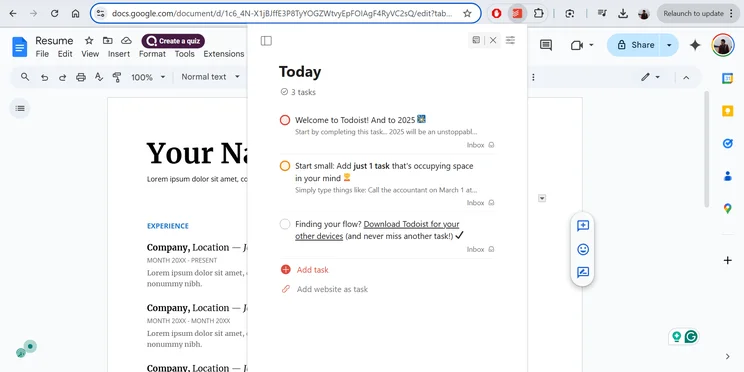The image size is (744, 372).
Task: Open Todoist in a new window icon
Action: [x=476, y=40]
